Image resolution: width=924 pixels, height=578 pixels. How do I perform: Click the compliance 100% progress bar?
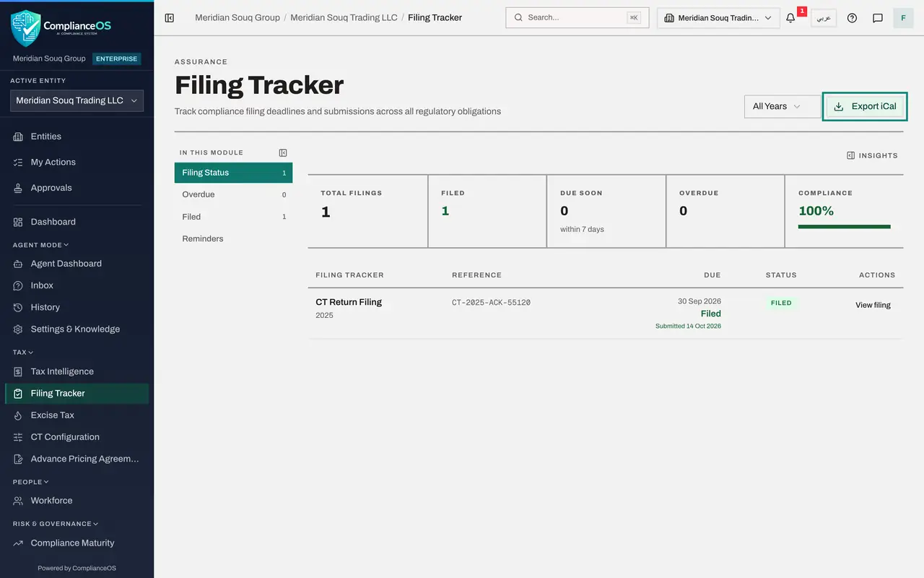coord(844,226)
